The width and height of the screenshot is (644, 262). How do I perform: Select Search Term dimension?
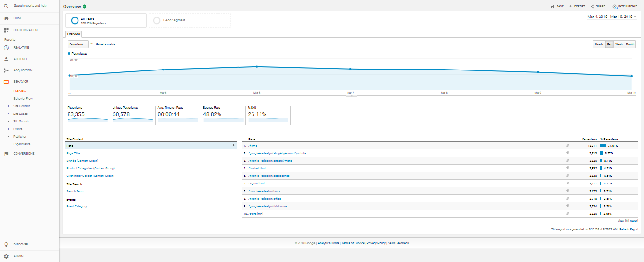coord(75,191)
